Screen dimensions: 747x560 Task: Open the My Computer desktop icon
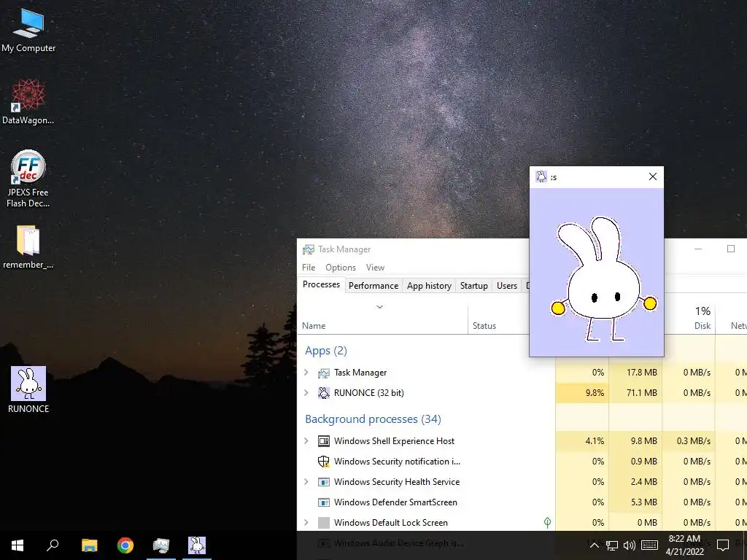[x=28, y=31]
